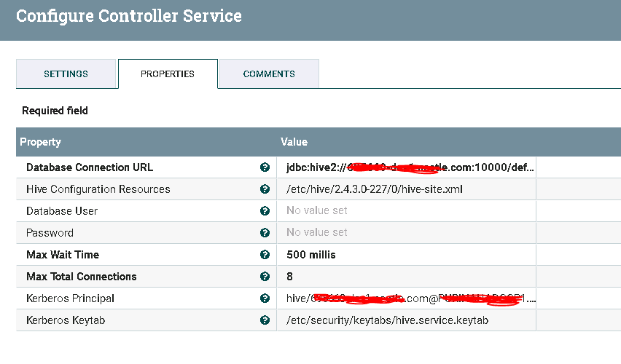Screen dimensions: 621x364
Task: Click help icon for Hive Configuration Resources
Action: click(265, 189)
